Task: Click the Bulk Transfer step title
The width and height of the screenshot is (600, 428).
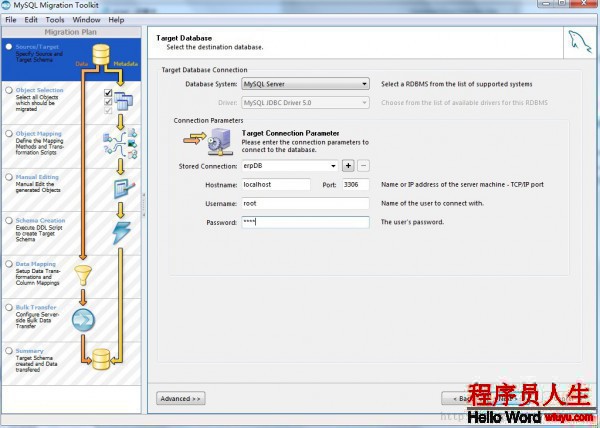Action: point(36,307)
